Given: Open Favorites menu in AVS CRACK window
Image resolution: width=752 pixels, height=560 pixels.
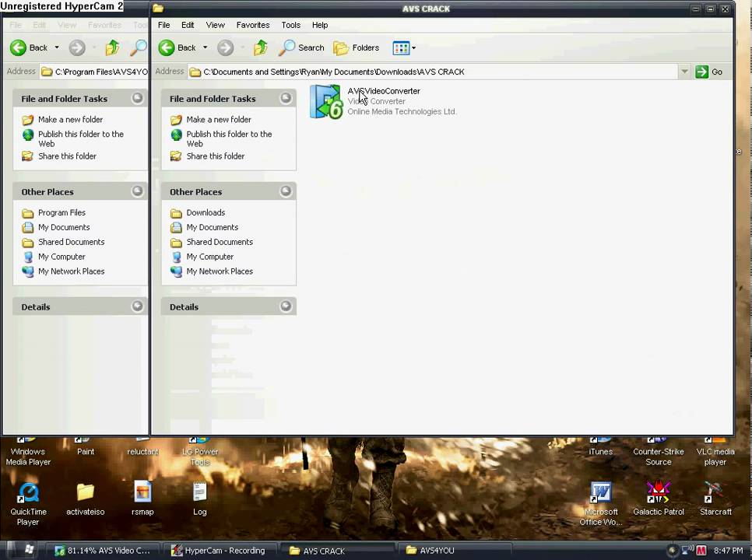Looking at the screenshot, I should tap(253, 25).
